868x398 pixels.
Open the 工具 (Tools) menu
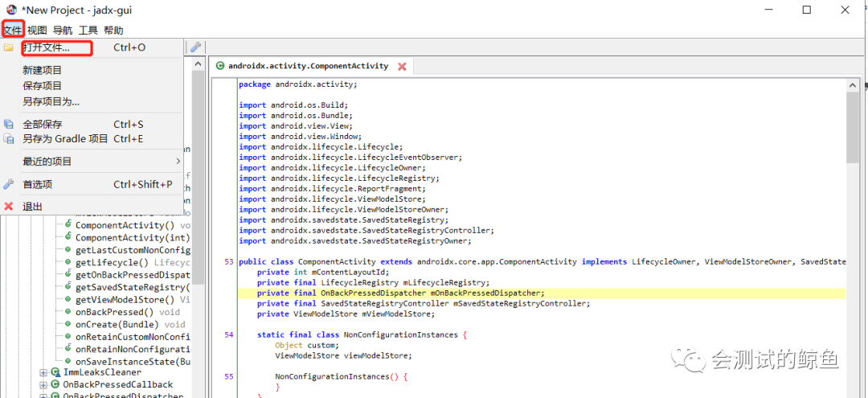click(x=88, y=30)
